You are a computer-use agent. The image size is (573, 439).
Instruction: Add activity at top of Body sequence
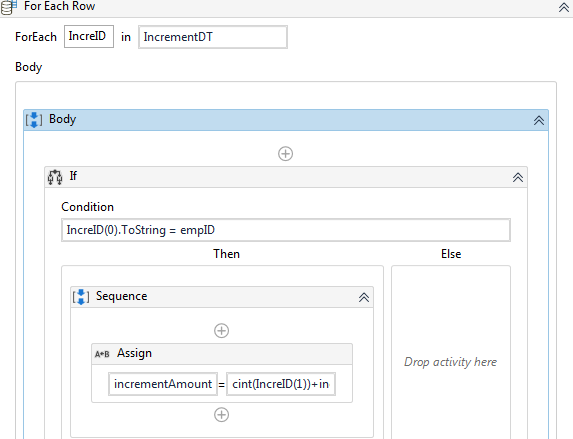(285, 154)
